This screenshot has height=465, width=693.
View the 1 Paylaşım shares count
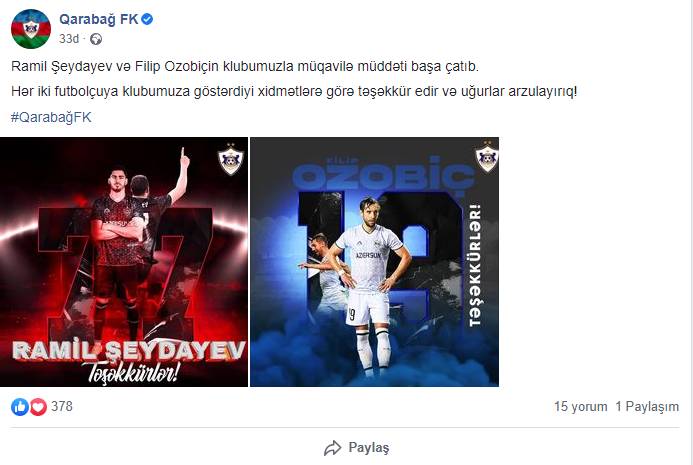[x=647, y=407]
